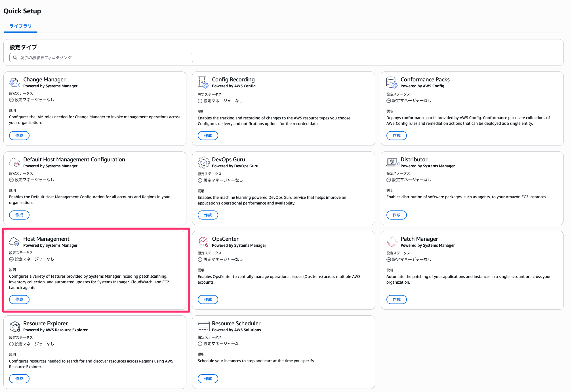The image size is (570, 392).
Task: Select the Default Host Management Configuration title
Action: tap(74, 160)
